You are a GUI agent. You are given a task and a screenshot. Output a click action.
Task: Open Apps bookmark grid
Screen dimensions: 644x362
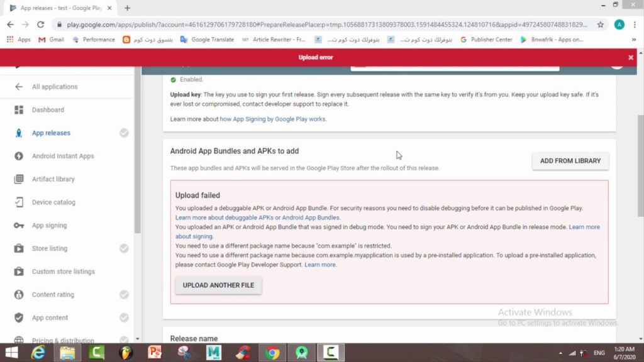point(18,40)
